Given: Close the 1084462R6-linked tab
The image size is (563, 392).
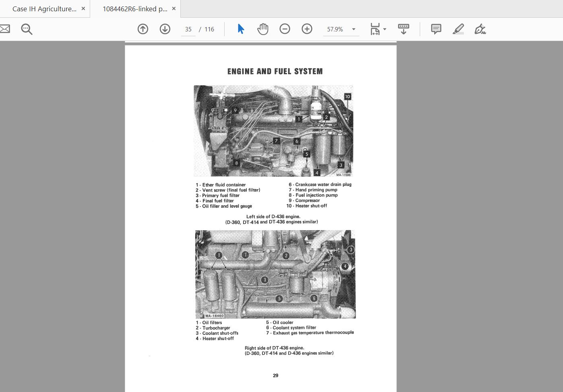Looking at the screenshot, I should [174, 8].
